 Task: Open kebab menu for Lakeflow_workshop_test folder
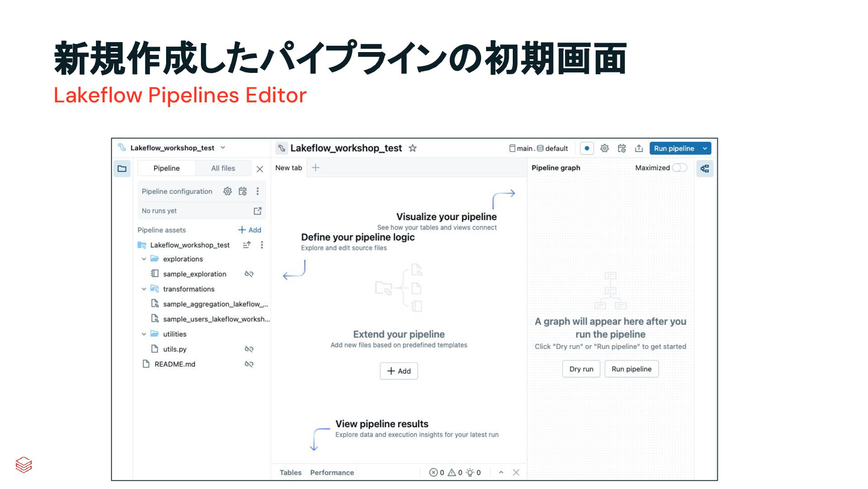click(262, 245)
